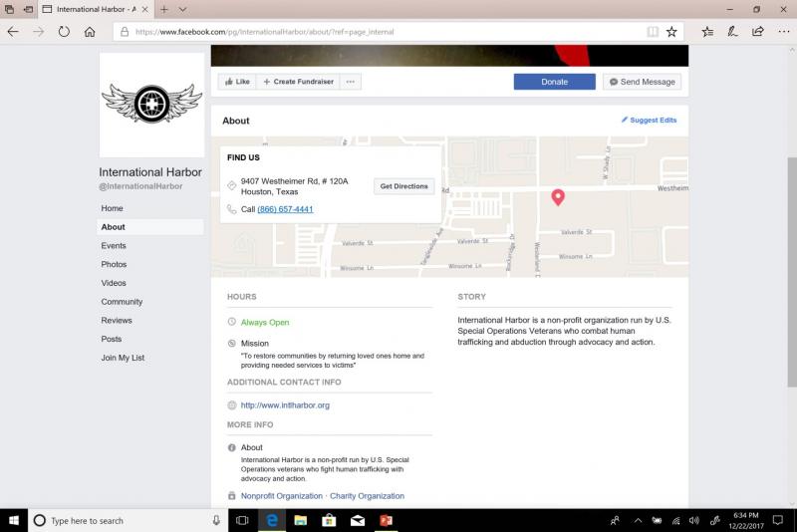Share this page via Share icon
The height and width of the screenshot is (532, 797).
click(758, 32)
